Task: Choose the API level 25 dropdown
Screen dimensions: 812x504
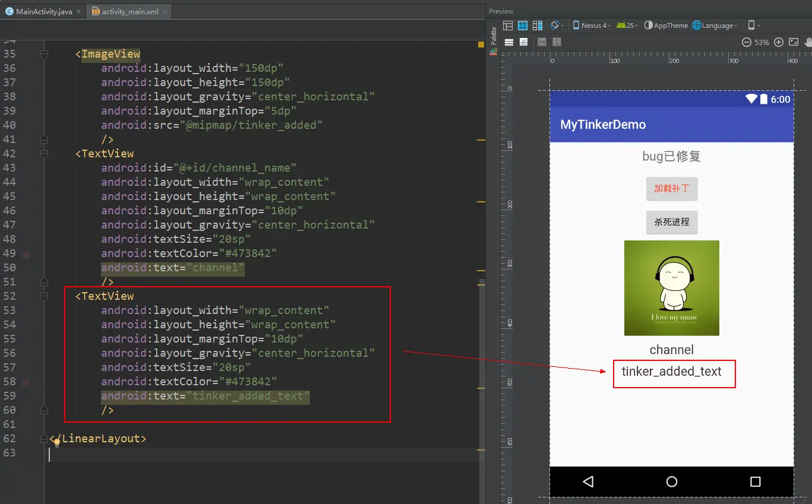Action: (x=627, y=26)
